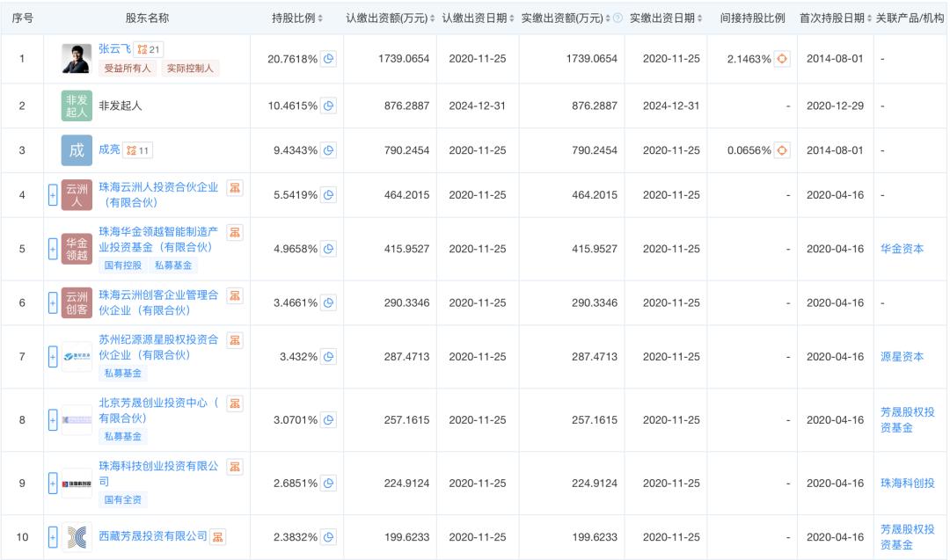Open the 华金资本 related institution link
Screen dimensions: 950x560
(x=902, y=248)
